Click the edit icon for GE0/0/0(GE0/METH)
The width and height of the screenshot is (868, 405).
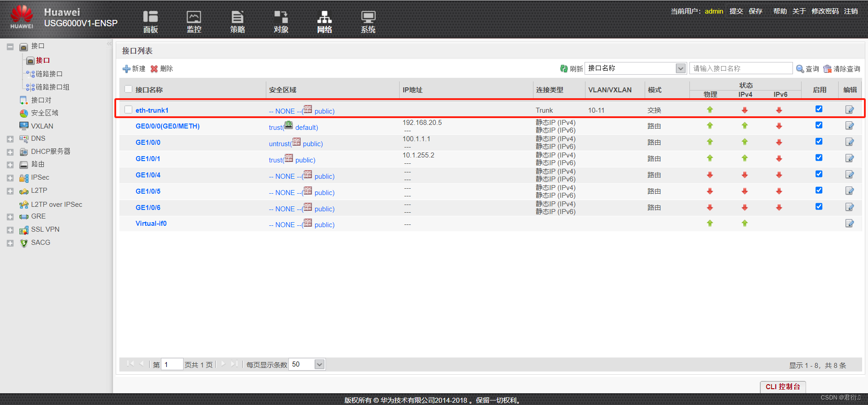[x=849, y=126]
